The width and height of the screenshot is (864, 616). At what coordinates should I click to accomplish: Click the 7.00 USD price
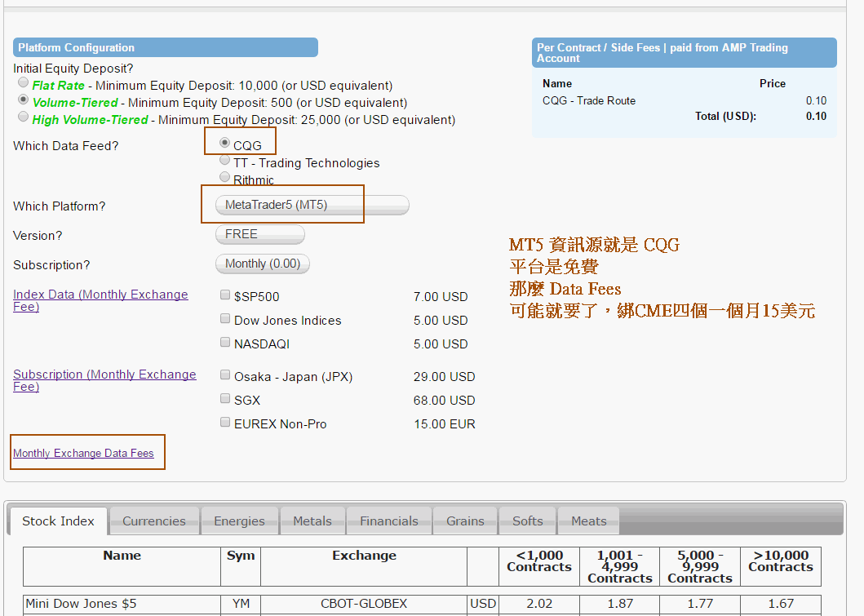(441, 297)
